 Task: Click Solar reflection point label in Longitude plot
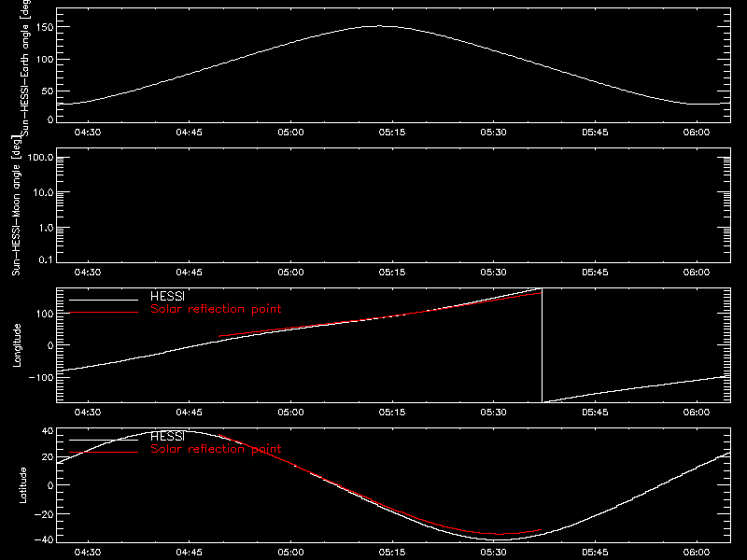(216, 309)
